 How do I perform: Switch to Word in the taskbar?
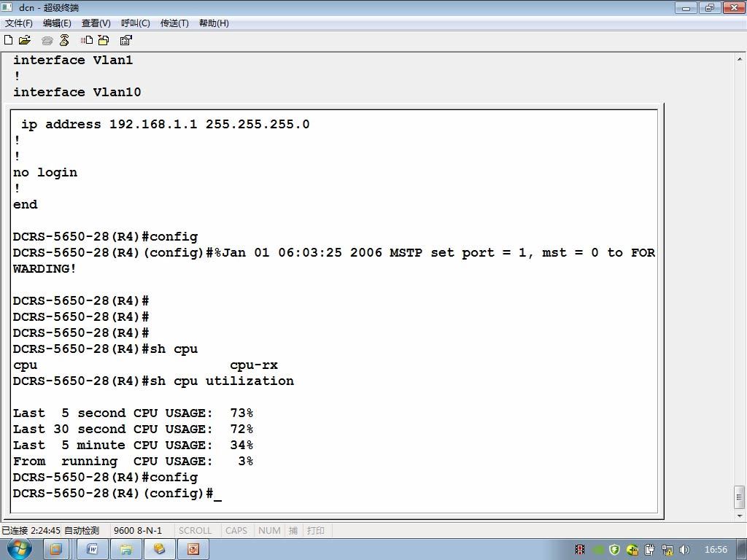coord(92,550)
